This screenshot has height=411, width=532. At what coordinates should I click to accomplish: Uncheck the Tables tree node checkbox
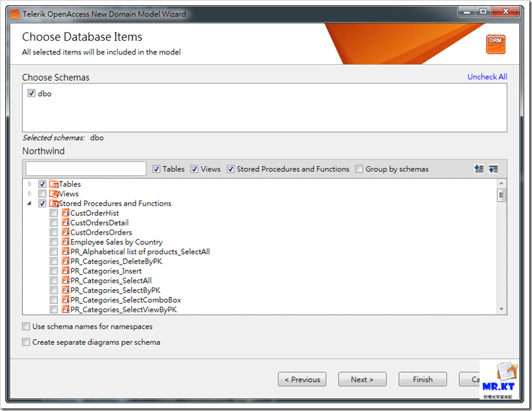coord(42,184)
